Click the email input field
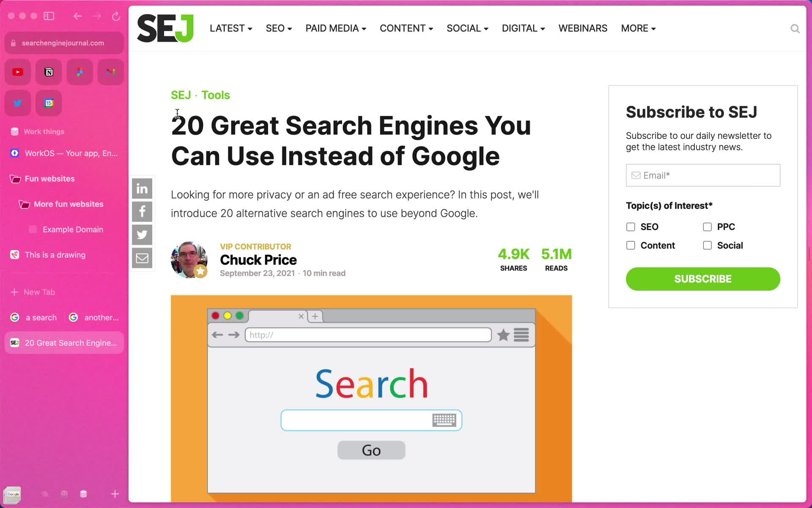The height and width of the screenshot is (508, 812). pos(703,175)
